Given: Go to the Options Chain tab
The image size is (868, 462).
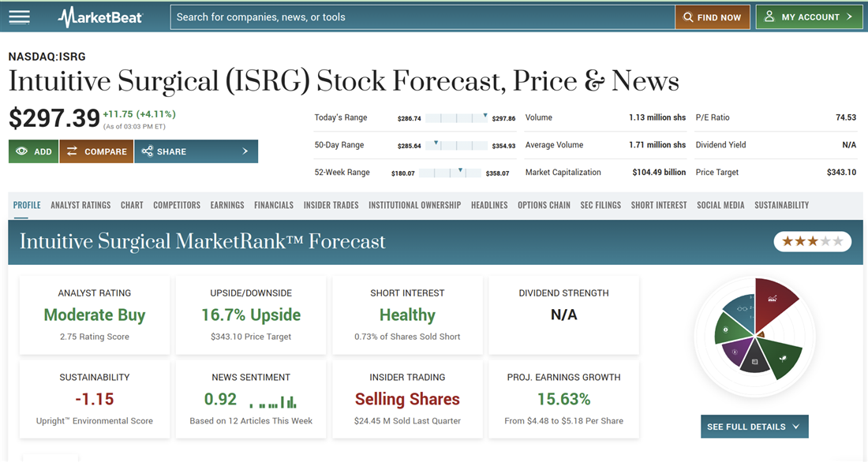Looking at the screenshot, I should click(544, 205).
